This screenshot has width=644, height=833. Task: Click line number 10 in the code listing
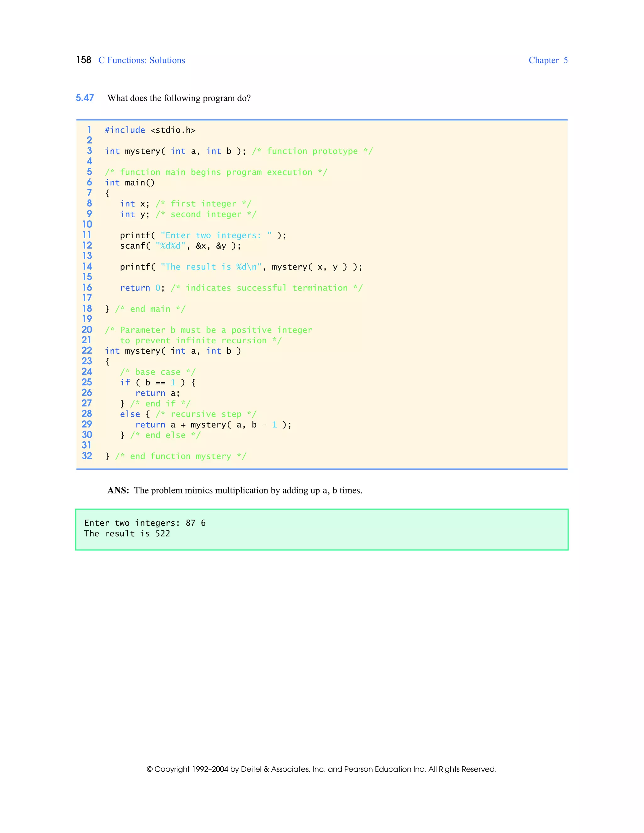tap(87, 224)
